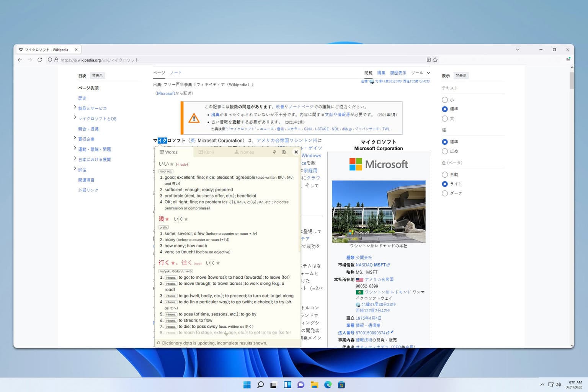Reload the Wikipedia page
This screenshot has width=588, height=392.
[x=39, y=60]
